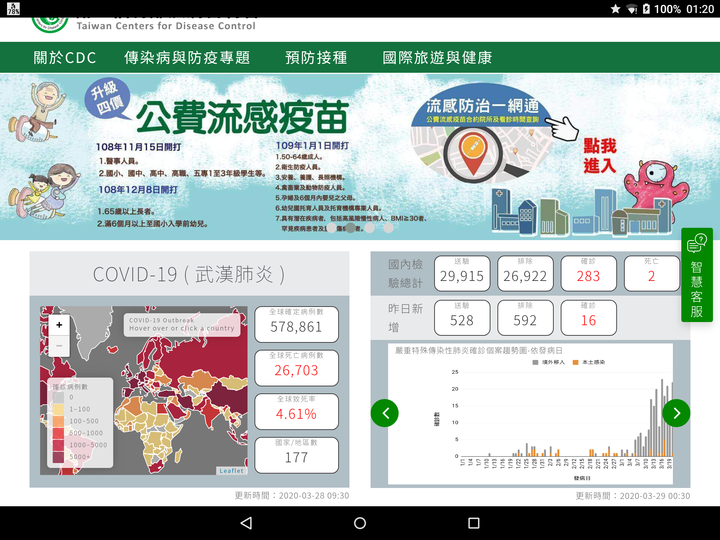Screen dimensions: 720x540
Task: Click domestic tested total 29,915
Action: 462,274
